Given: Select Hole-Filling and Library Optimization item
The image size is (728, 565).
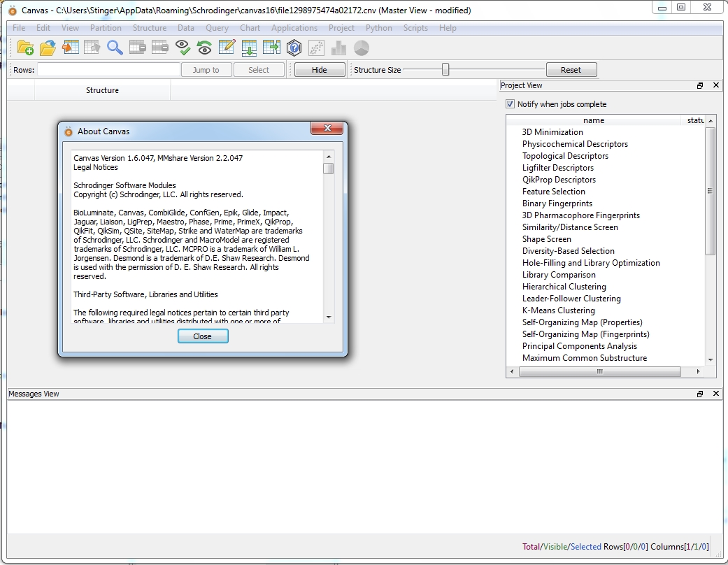Looking at the screenshot, I should tap(591, 263).
